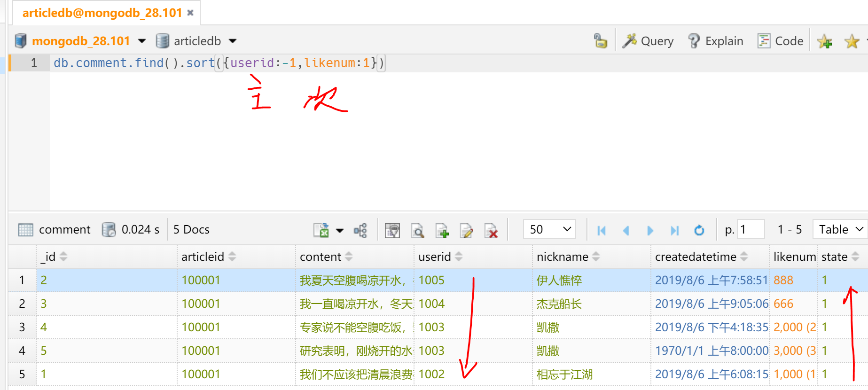Click the export to spreadsheet icon
The image size is (868, 390).
321,230
